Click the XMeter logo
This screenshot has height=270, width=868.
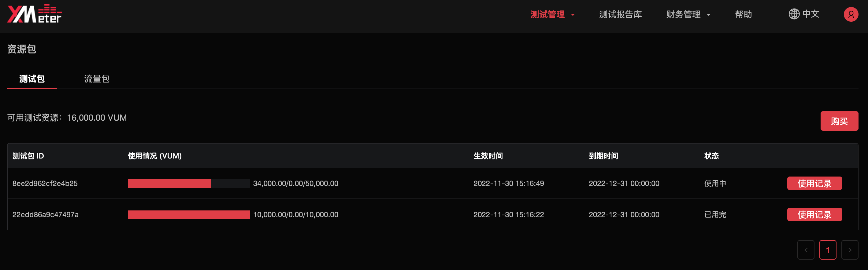point(34,14)
